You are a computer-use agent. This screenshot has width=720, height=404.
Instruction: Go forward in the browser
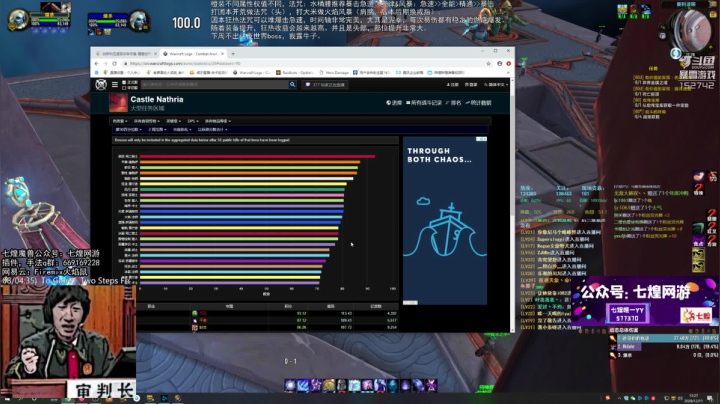pos(105,63)
